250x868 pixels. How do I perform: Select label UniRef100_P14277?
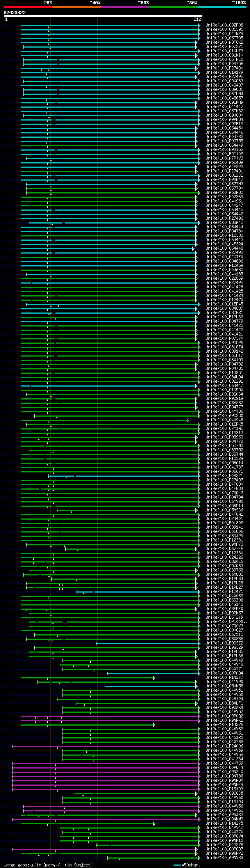(x=224, y=678)
